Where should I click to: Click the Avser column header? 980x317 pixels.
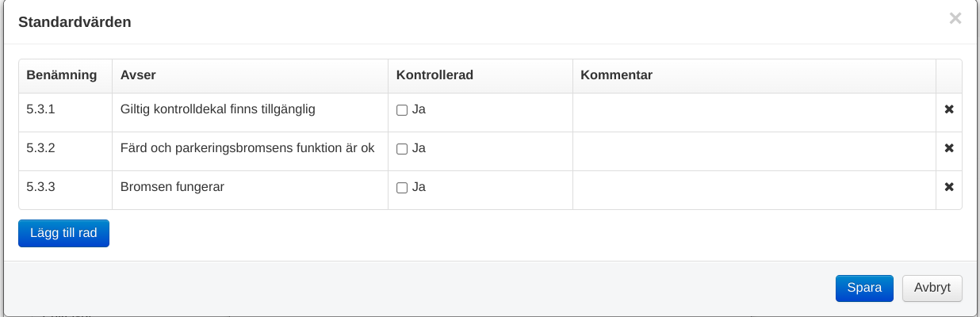138,75
